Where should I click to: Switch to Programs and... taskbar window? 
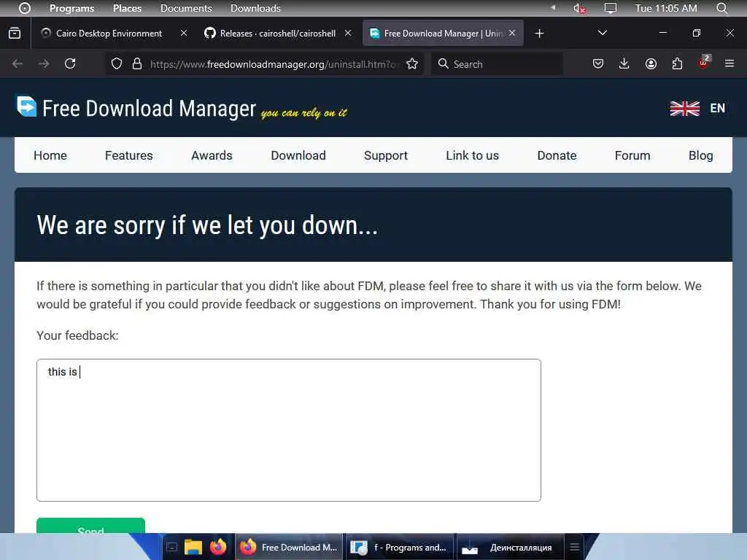coord(399,547)
